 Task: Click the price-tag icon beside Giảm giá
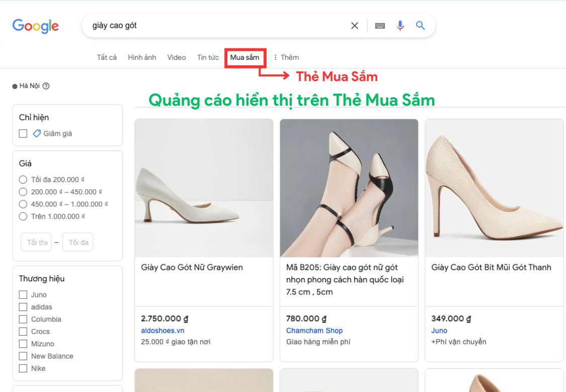pos(36,133)
